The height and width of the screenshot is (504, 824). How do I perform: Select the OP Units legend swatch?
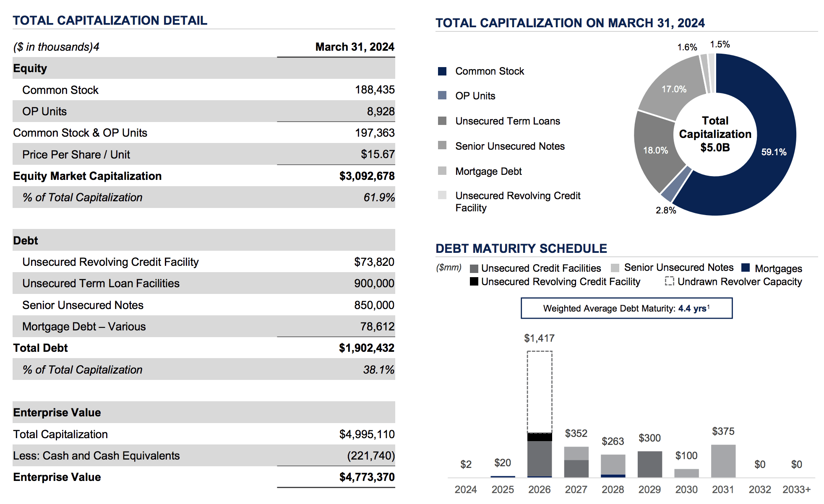pyautogui.click(x=441, y=96)
